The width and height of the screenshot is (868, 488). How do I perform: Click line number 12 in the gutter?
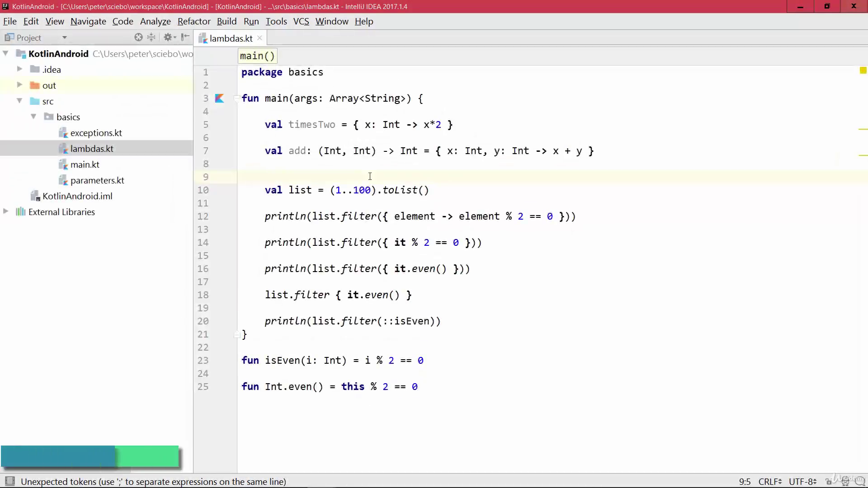[203, 216]
